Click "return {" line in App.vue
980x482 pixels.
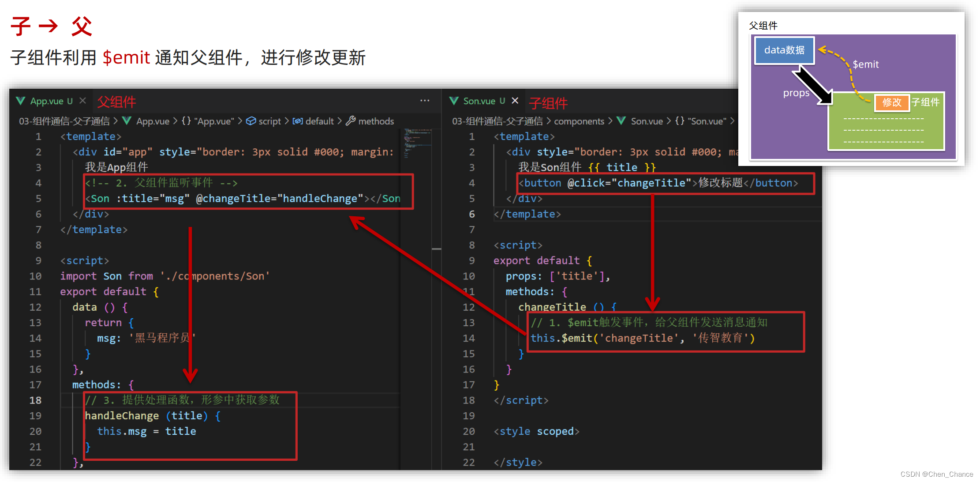pyautogui.click(x=109, y=323)
